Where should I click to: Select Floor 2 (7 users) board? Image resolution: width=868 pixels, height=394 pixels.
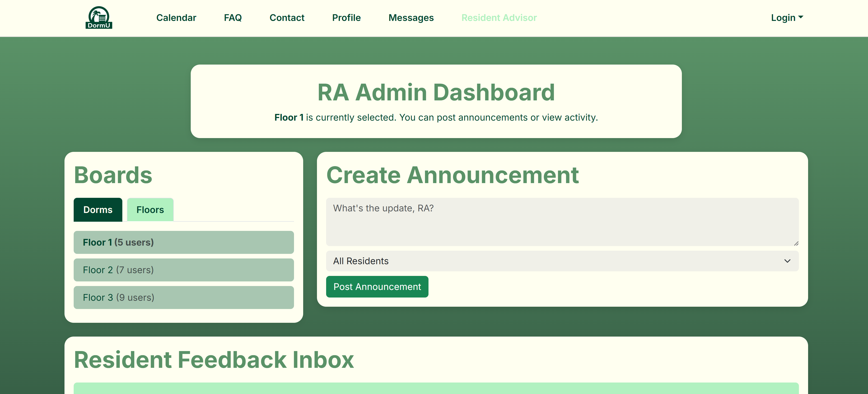[x=184, y=270]
